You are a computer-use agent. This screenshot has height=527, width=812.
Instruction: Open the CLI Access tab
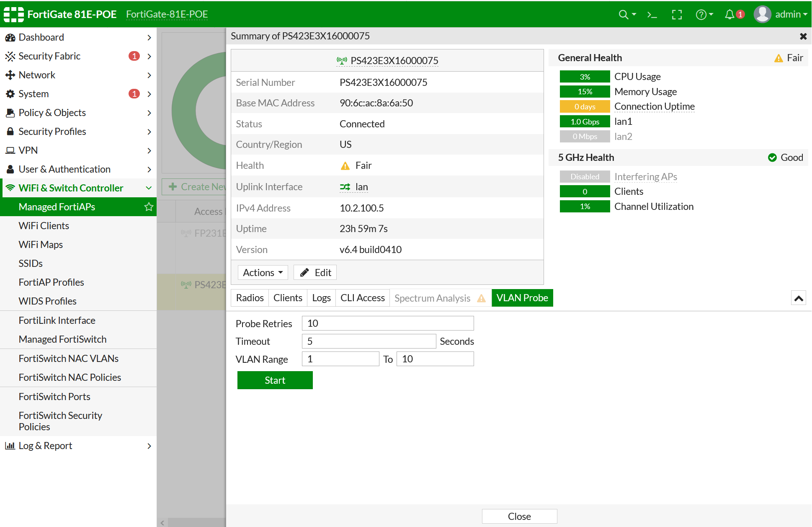pyautogui.click(x=363, y=298)
